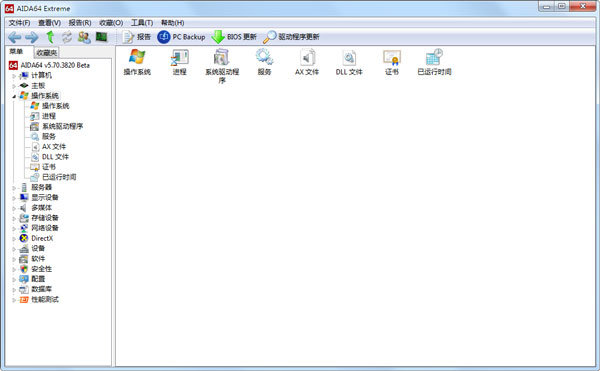Expand the 软件 tree node
This screenshot has width=600, height=371.
pyautogui.click(x=14, y=259)
